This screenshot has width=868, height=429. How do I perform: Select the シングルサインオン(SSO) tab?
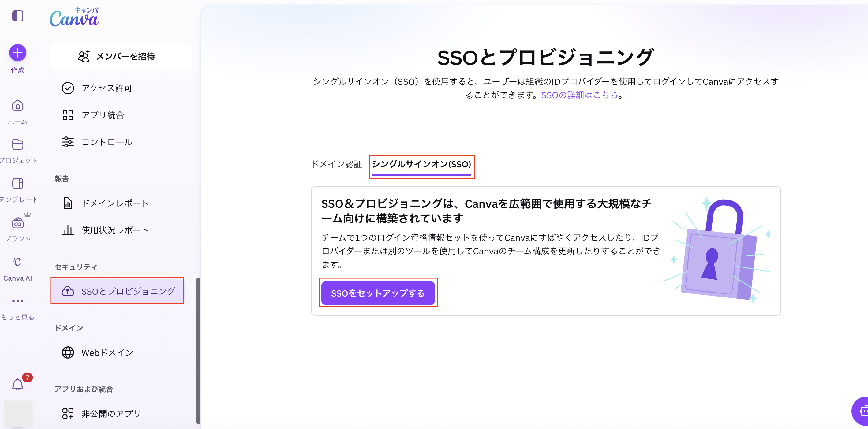pyautogui.click(x=421, y=164)
